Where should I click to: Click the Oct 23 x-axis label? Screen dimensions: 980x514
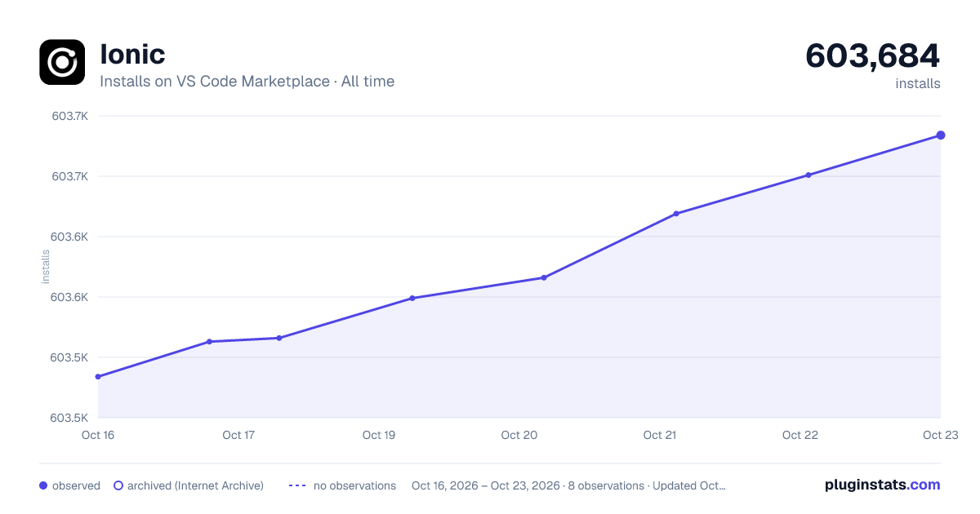[941, 435]
